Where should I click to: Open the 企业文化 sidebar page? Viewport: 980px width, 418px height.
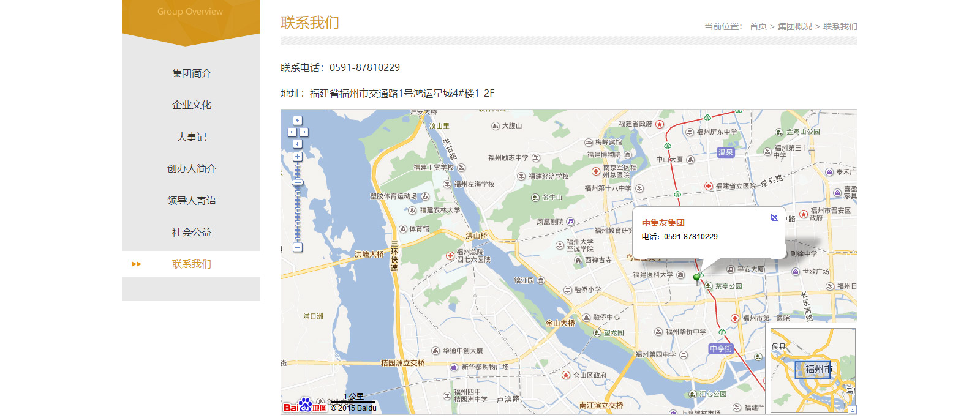pyautogui.click(x=191, y=105)
